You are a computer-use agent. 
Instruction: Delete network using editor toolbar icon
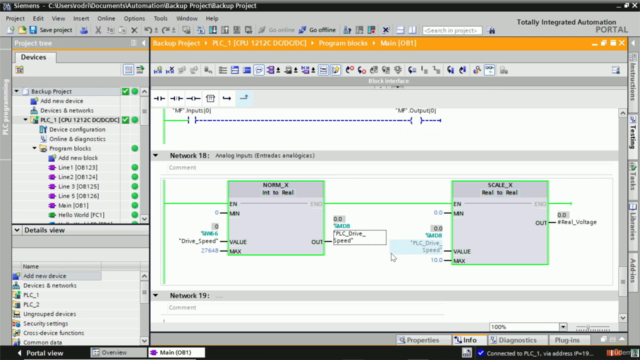pyautogui.click(x=170, y=70)
